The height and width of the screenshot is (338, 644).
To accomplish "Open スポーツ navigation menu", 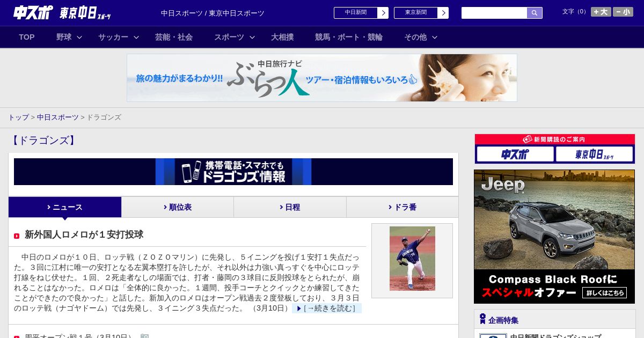I will click(229, 37).
